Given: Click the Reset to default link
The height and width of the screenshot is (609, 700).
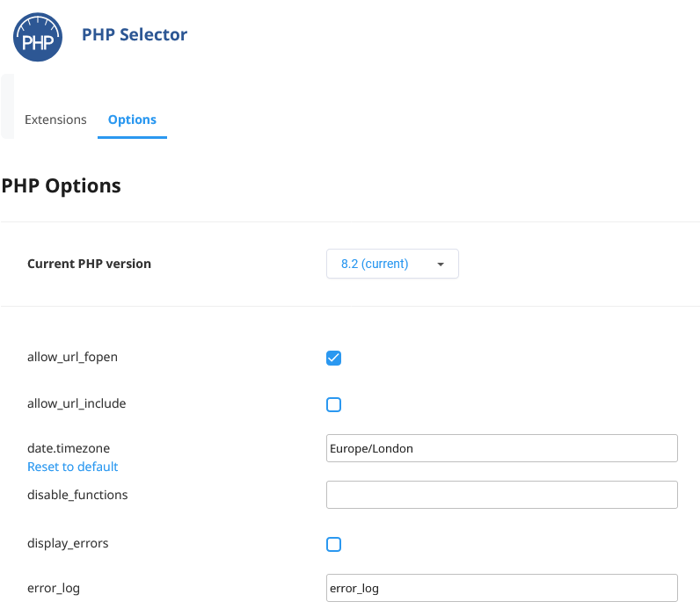Looking at the screenshot, I should pyautogui.click(x=73, y=467).
